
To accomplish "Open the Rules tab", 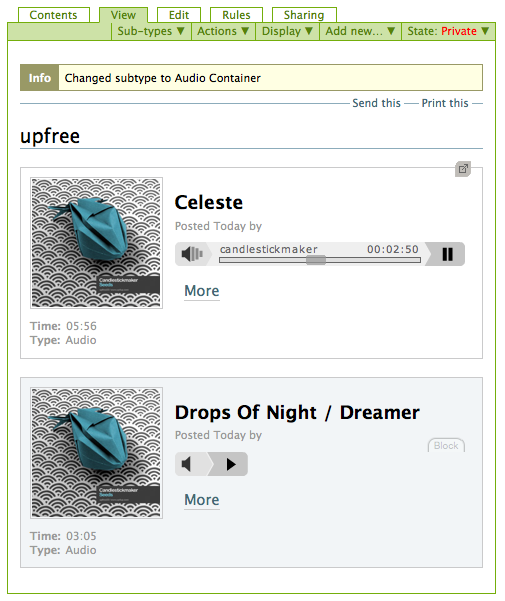I will [x=236, y=15].
